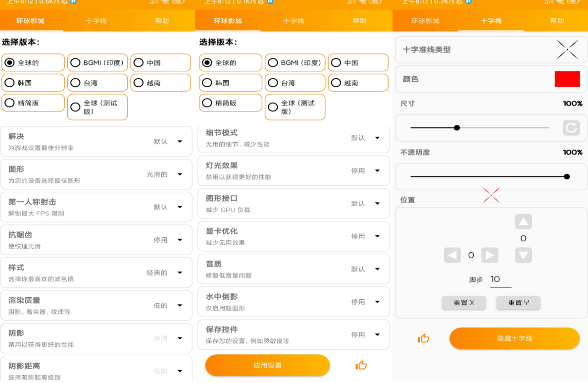Image resolution: width=588 pixels, height=383 pixels.
Task: Open 帮助 tab in the left screen
Action: [x=162, y=21]
